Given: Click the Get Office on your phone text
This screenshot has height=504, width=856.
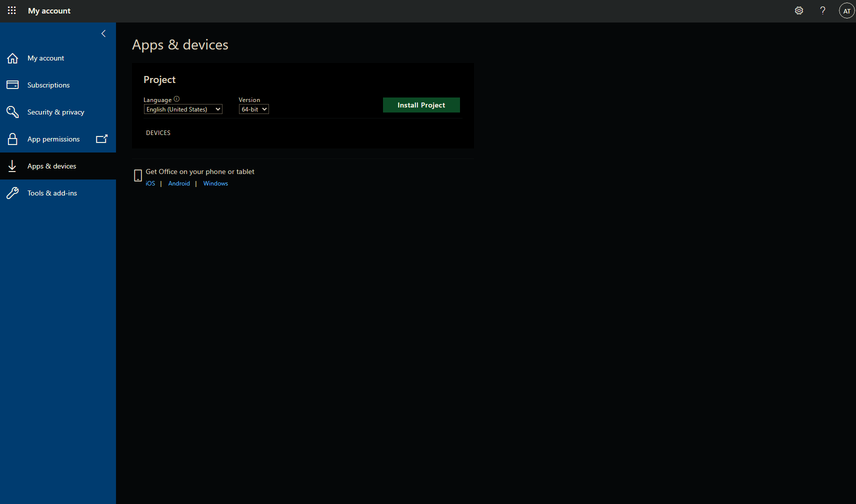Looking at the screenshot, I should (x=200, y=171).
